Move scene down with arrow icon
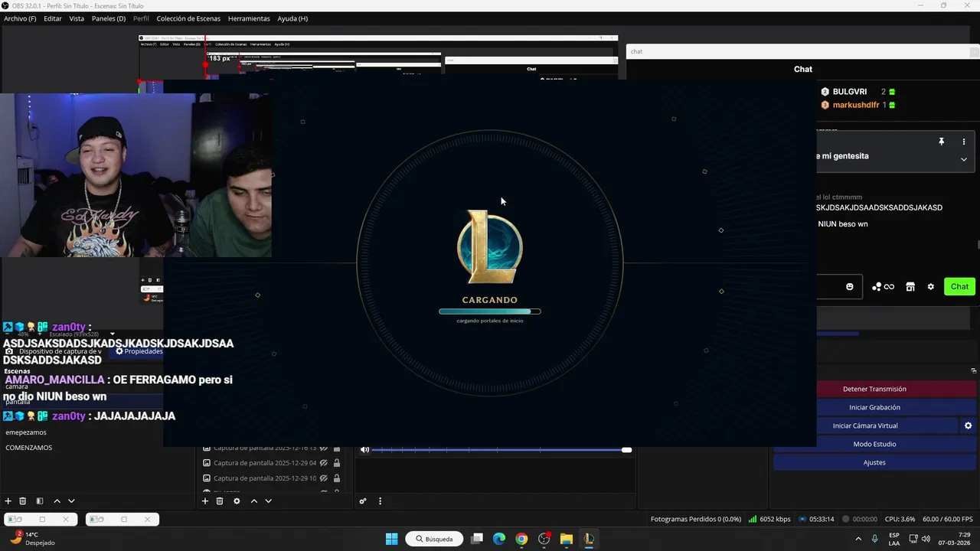This screenshot has height=551, width=980. click(71, 501)
